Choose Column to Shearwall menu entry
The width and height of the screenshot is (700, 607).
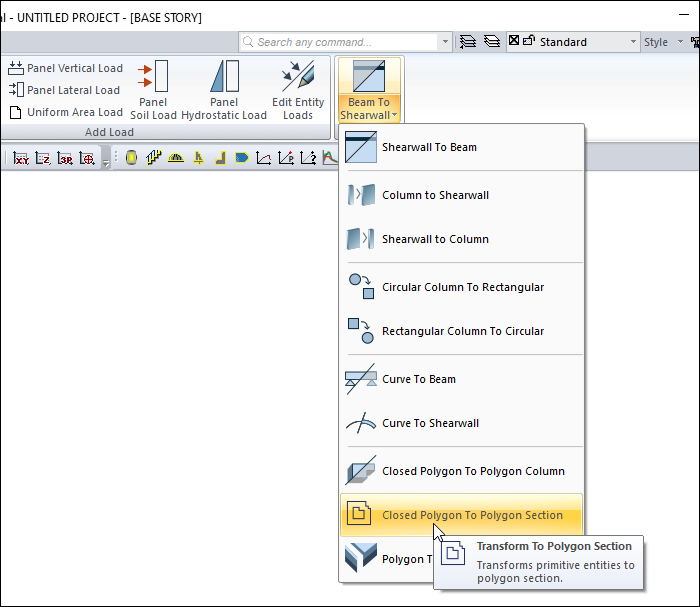point(461,195)
